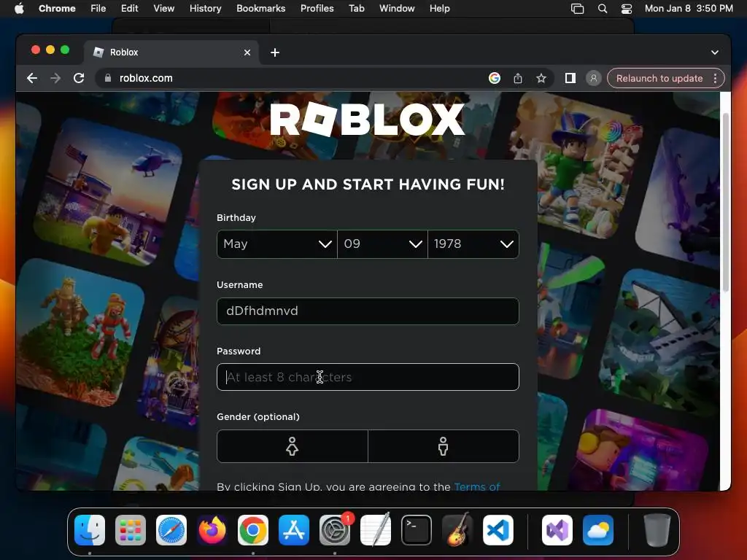Bookmark this page with the star

click(x=541, y=78)
